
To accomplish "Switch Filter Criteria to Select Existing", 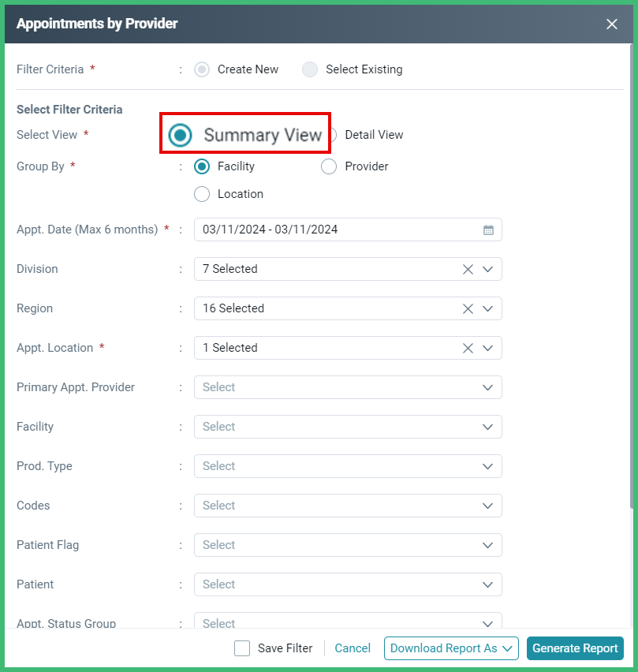I will (x=310, y=69).
